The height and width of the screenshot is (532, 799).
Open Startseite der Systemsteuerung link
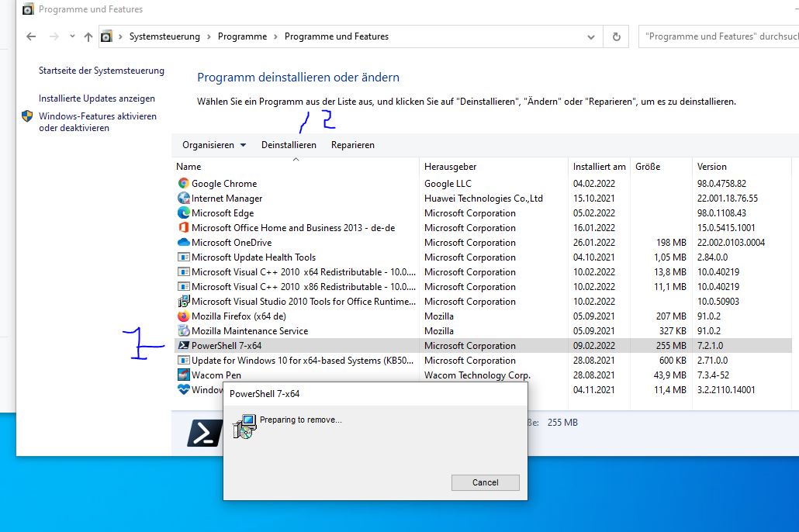(x=102, y=71)
